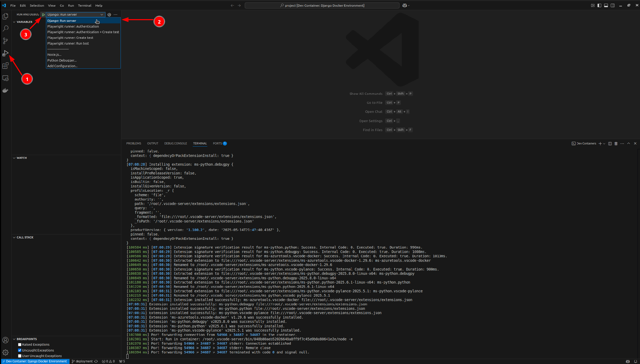Viewport: 640px width, 364px height.
Task: Click the deployment branch in status bar
Action: point(82,361)
